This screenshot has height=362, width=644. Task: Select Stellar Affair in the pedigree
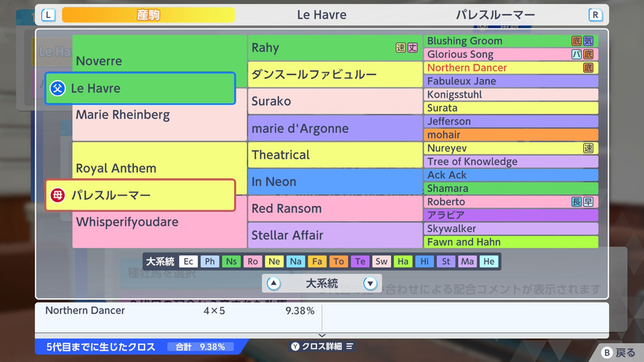pos(335,235)
